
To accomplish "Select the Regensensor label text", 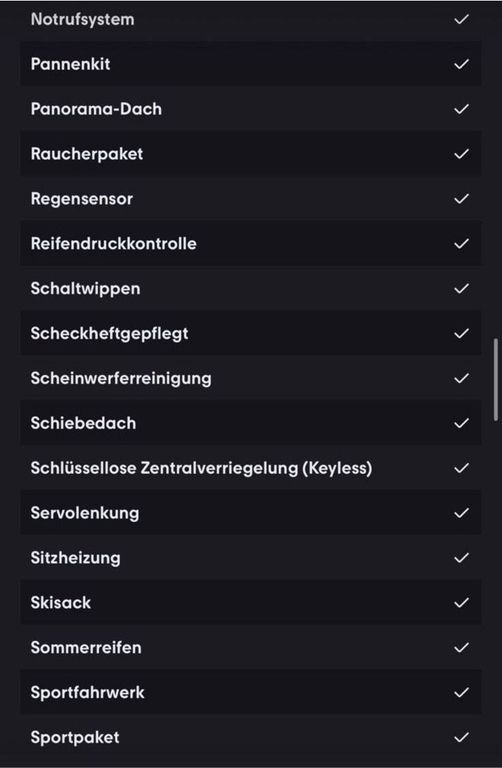I will click(x=82, y=199).
